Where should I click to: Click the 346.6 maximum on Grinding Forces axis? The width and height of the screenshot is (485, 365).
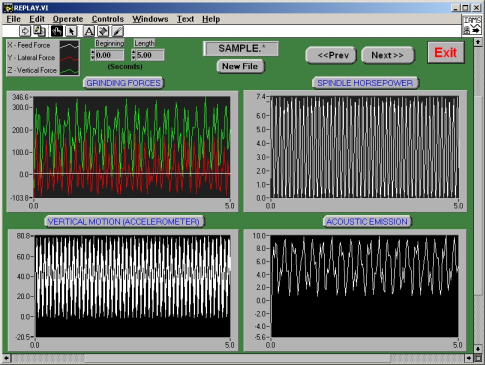(21, 97)
